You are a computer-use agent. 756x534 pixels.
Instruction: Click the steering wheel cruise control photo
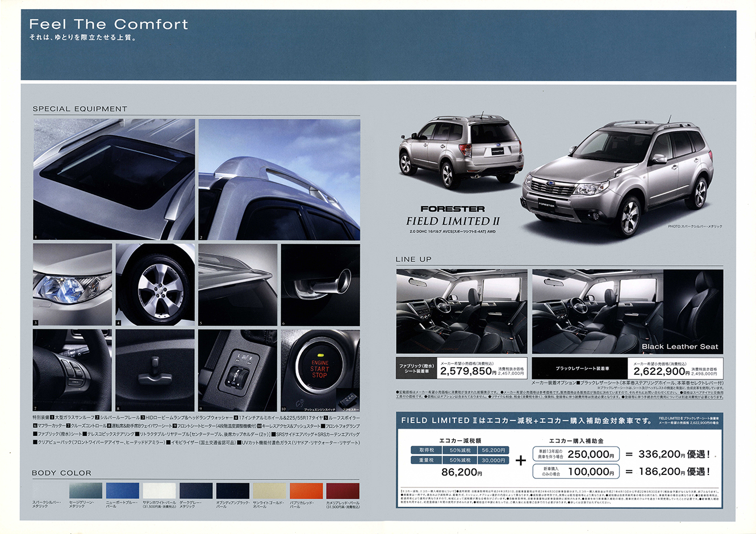[72, 370]
